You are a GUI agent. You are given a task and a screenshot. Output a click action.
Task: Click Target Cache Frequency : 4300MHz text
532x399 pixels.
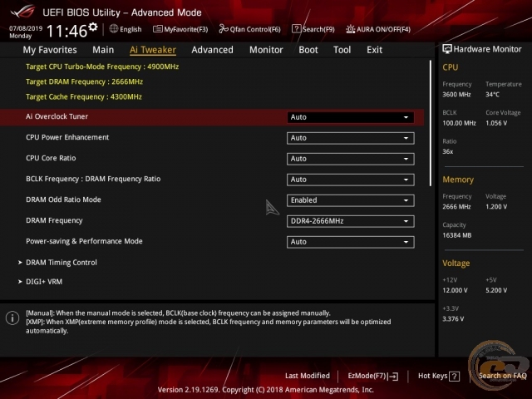click(x=84, y=97)
